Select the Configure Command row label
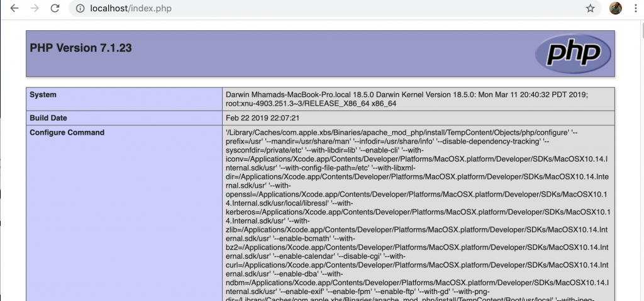Viewport: 644px width, 301px height. coord(67,132)
